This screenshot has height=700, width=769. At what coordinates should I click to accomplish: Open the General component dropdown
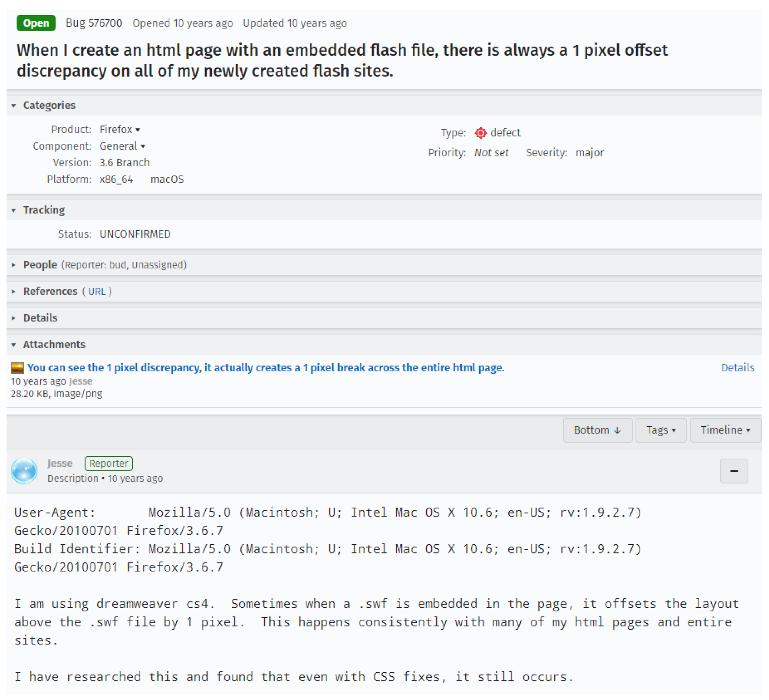coord(122,146)
